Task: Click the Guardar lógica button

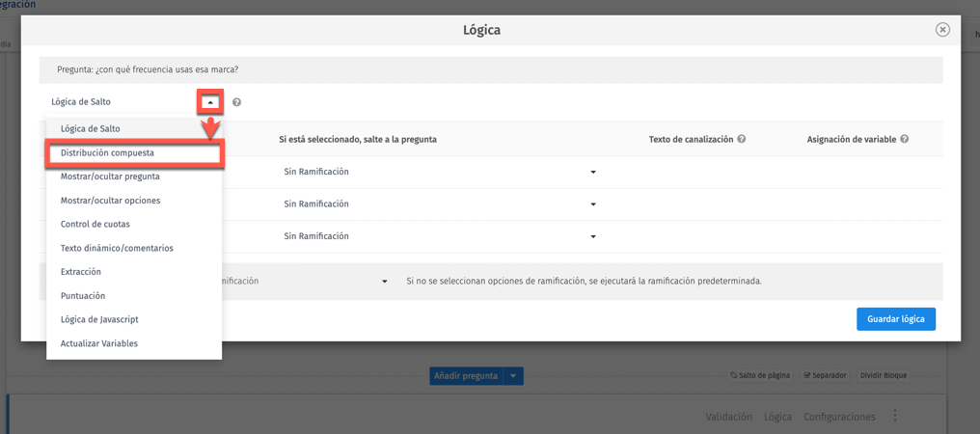Action: tap(895, 319)
